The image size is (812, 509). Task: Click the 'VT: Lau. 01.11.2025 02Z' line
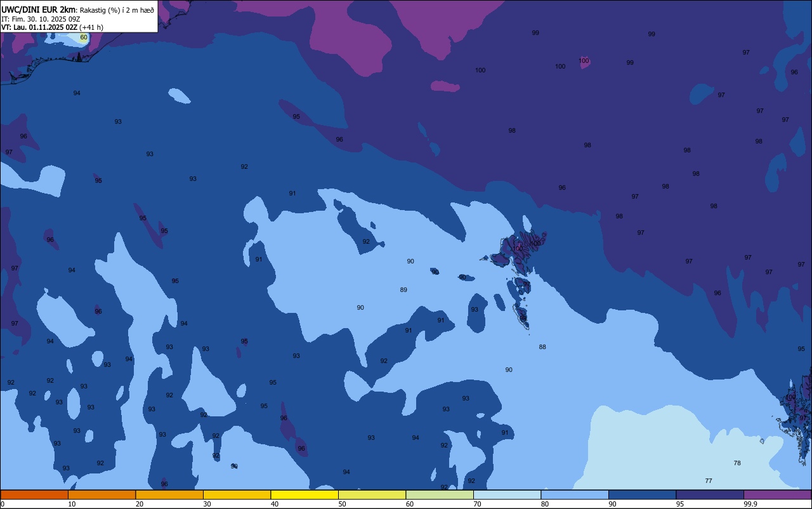pos(39,27)
